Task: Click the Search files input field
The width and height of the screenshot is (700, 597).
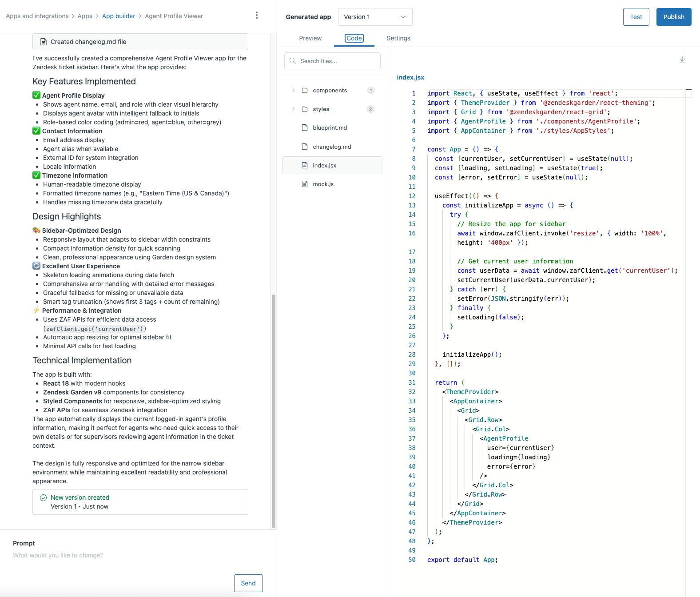Action: pos(338,61)
